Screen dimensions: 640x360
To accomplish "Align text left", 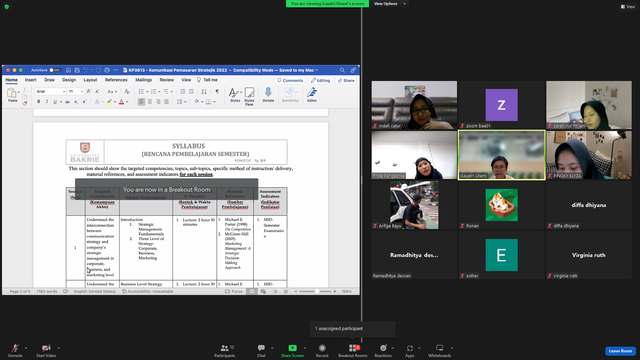I will click(141, 102).
